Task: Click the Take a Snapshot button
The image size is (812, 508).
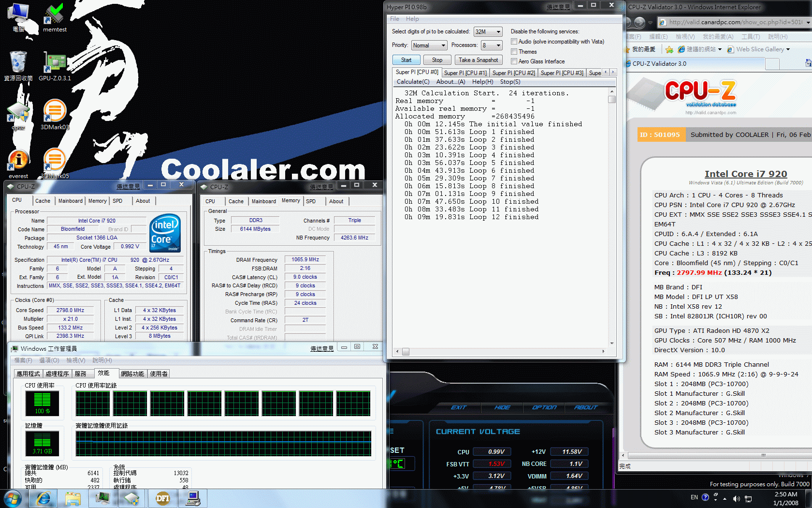Action: pyautogui.click(x=478, y=60)
